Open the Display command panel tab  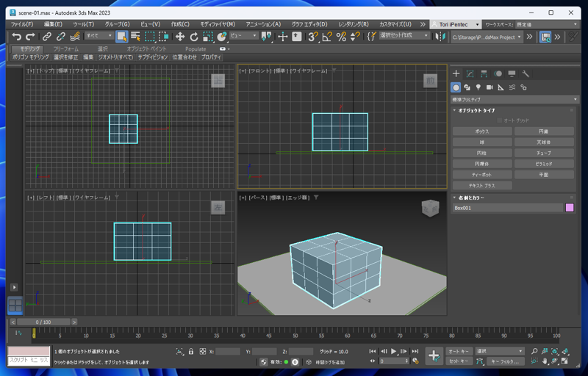pos(512,73)
